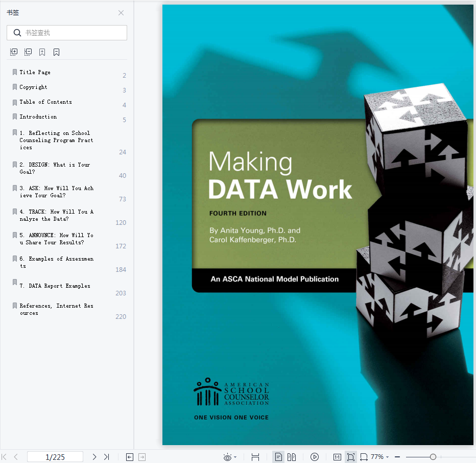Expand all bookmarks icon
Image resolution: width=476 pixels, height=463 pixels.
click(x=14, y=52)
